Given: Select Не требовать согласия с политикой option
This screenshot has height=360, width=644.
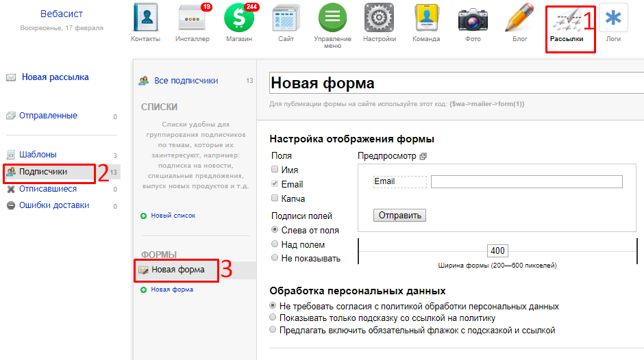Looking at the screenshot, I should coord(273,305).
